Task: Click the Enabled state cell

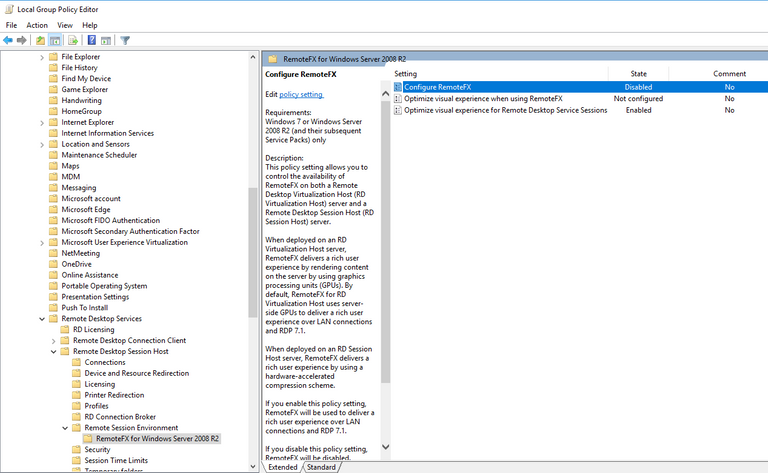Action: point(638,111)
